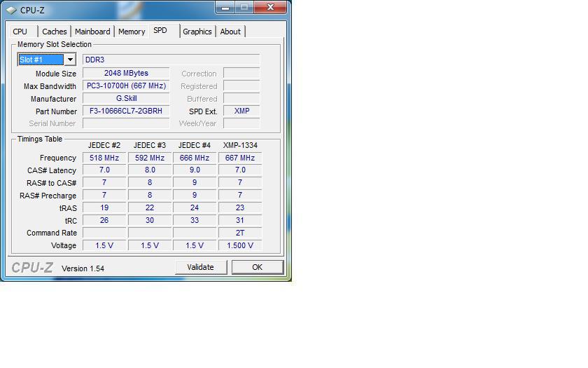Click the empty Week/Year field

click(x=241, y=123)
